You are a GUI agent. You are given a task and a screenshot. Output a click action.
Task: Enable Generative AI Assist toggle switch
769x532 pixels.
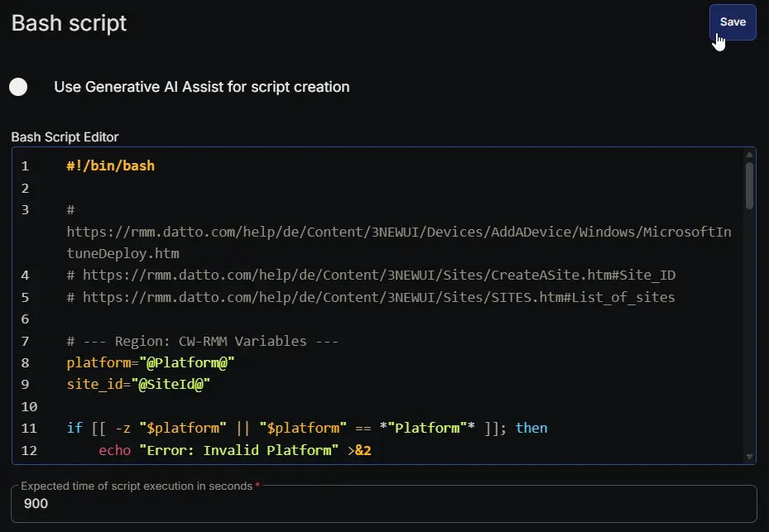(18, 87)
